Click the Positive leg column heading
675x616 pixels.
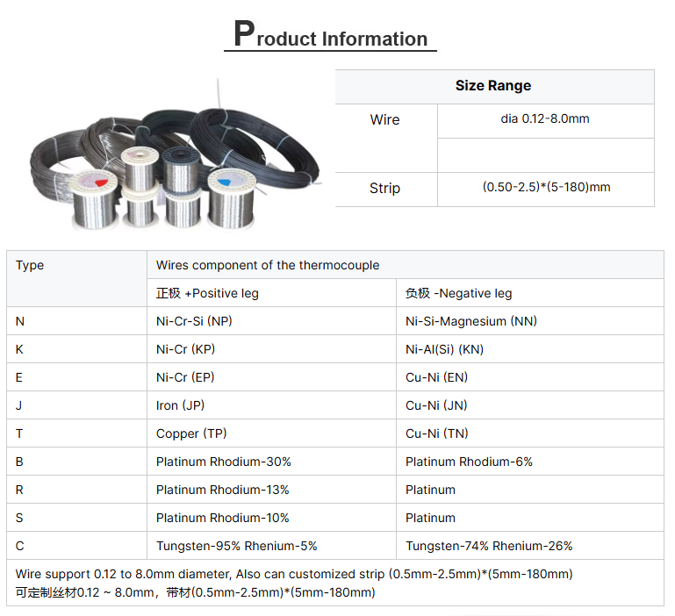pos(208,293)
